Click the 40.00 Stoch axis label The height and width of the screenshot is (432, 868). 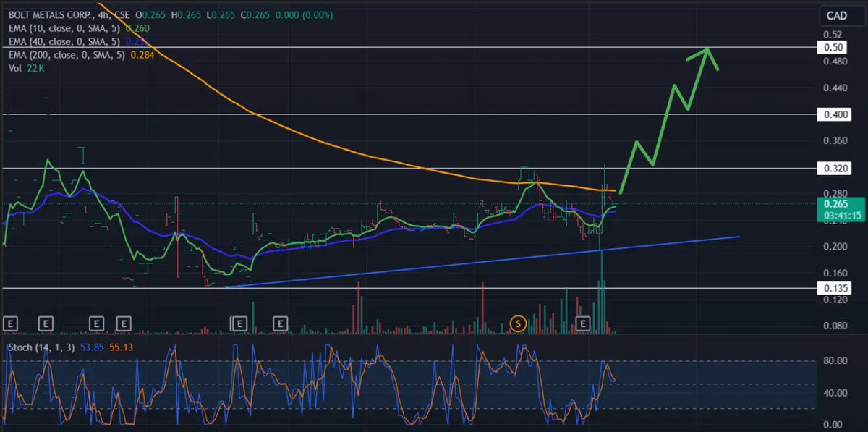pos(834,393)
